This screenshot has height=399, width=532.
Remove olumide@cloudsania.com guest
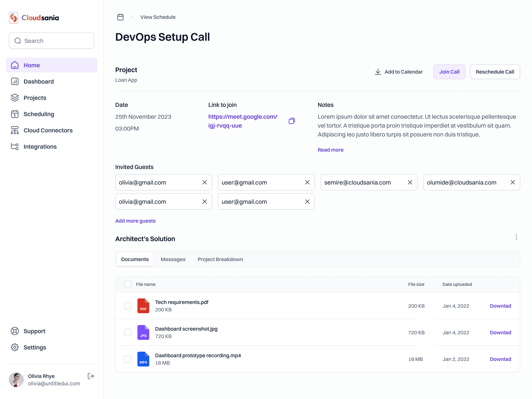[x=513, y=183]
